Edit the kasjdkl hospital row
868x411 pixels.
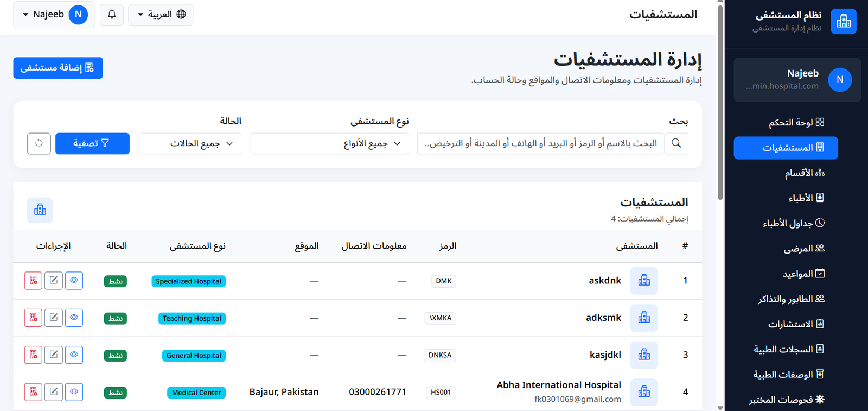(54, 355)
